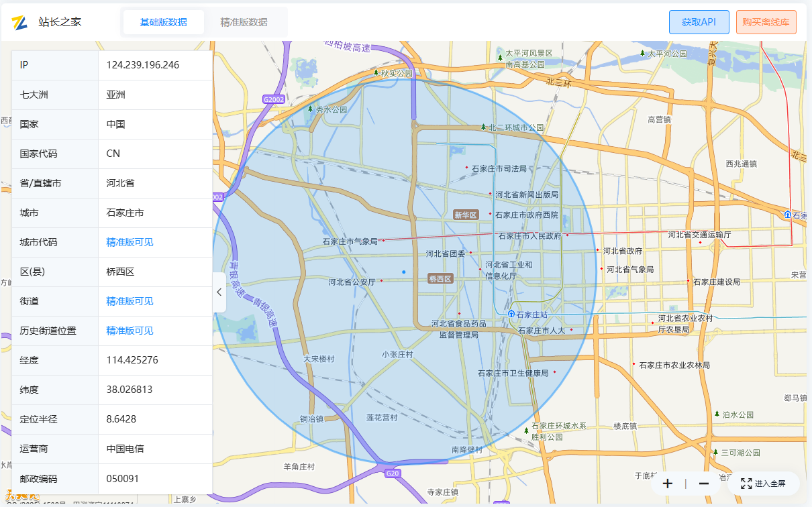Viewport: 812px width, 507px height.
Task: Click the 站长之家 logo icon
Action: (19, 22)
